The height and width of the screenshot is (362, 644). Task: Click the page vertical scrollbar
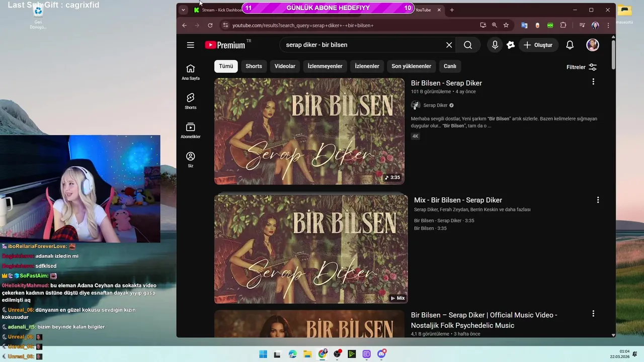[x=613, y=55]
